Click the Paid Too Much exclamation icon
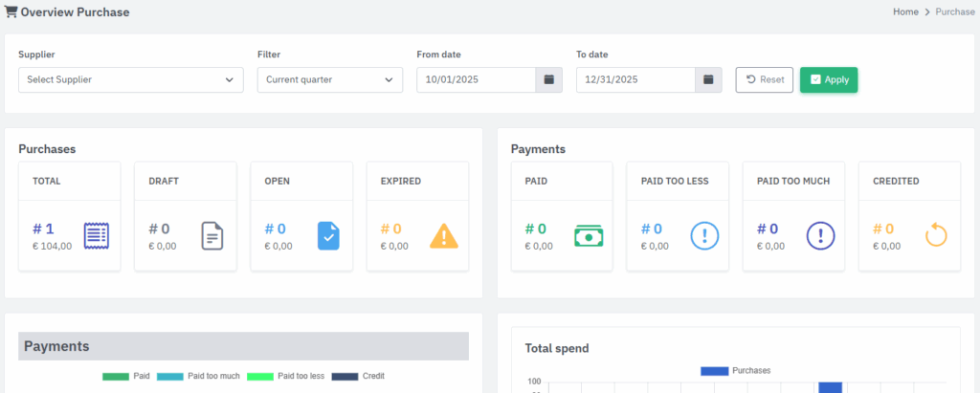Viewport: 980px width, 393px height. [821, 235]
